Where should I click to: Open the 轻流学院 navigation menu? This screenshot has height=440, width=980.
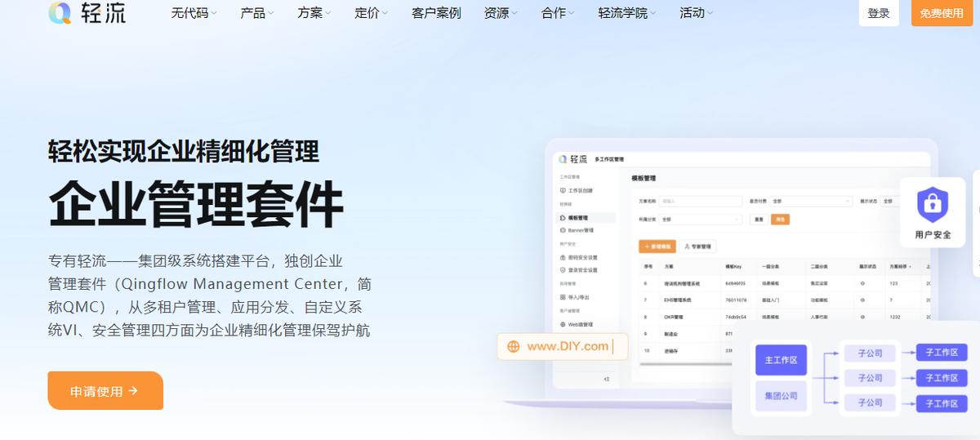628,13
